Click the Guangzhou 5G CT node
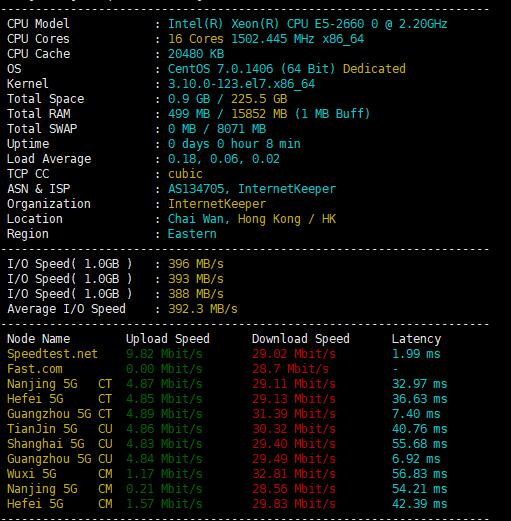Image resolution: width=511 pixels, height=521 pixels. pos(59,414)
